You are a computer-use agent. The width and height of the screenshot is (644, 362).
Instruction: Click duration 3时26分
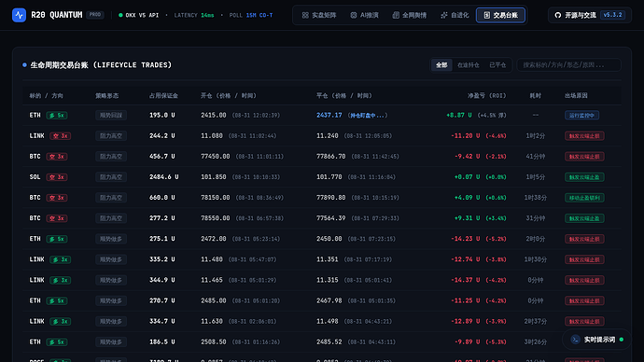tap(535, 341)
